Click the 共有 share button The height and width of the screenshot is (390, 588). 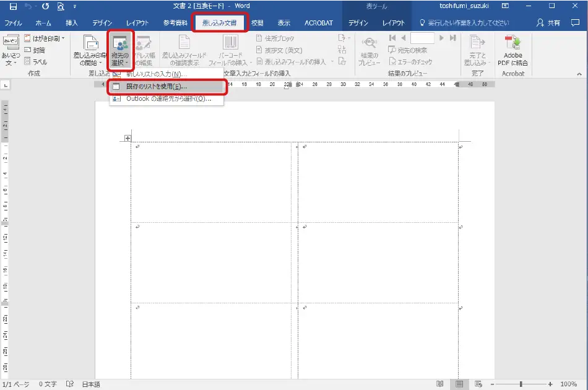[x=548, y=23]
